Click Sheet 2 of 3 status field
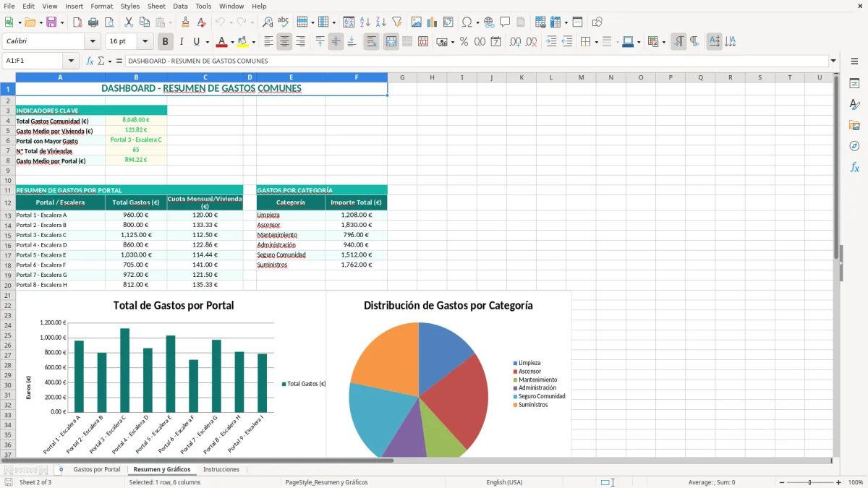The height and width of the screenshot is (488, 868). coord(35,482)
